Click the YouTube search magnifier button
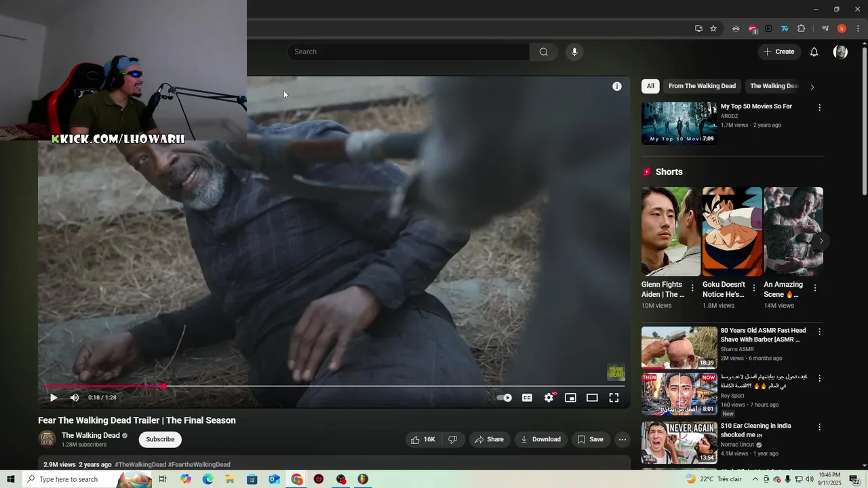This screenshot has width=868, height=488. coord(543,52)
